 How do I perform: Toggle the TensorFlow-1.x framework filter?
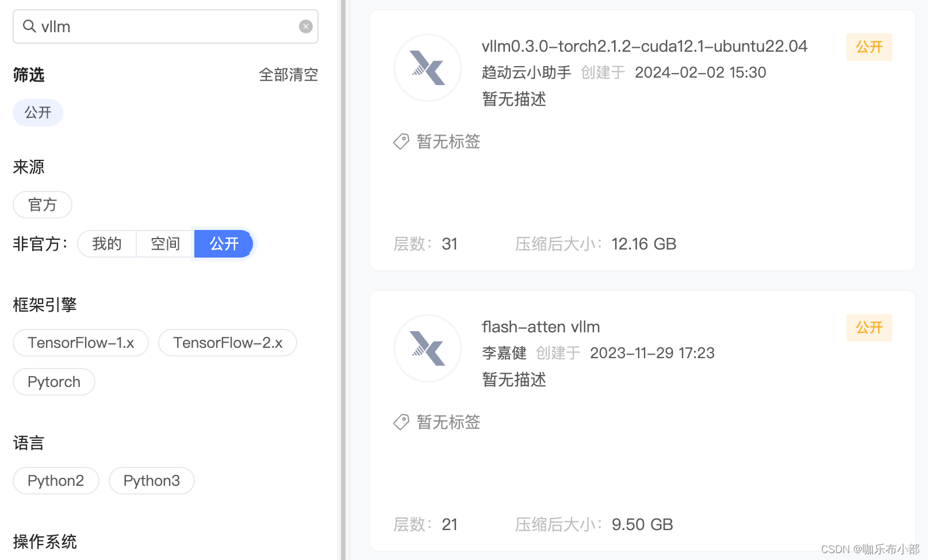(x=81, y=343)
